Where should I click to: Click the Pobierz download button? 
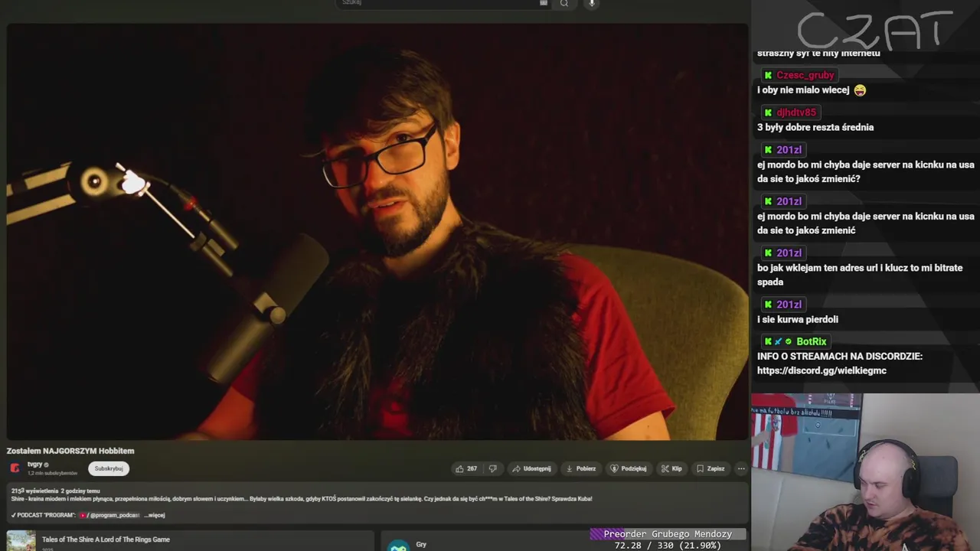point(581,468)
